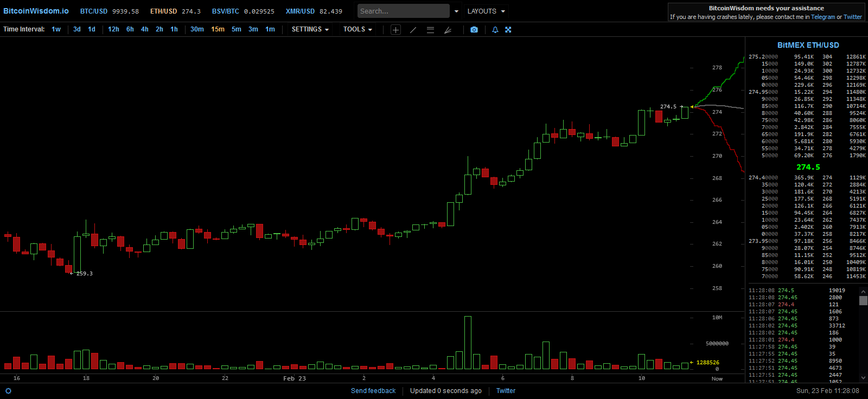The image size is (868, 399).
Task: Click the Now label on the time axis
Action: click(717, 379)
